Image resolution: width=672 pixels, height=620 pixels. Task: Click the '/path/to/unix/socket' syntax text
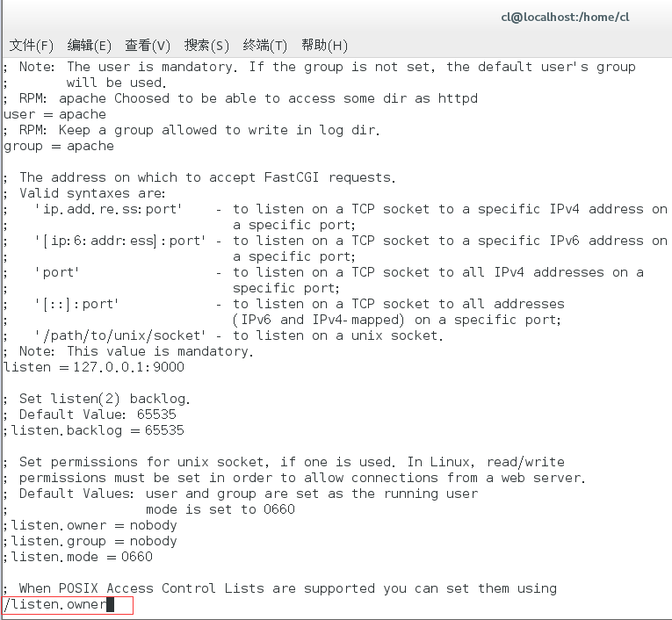[x=120, y=335]
